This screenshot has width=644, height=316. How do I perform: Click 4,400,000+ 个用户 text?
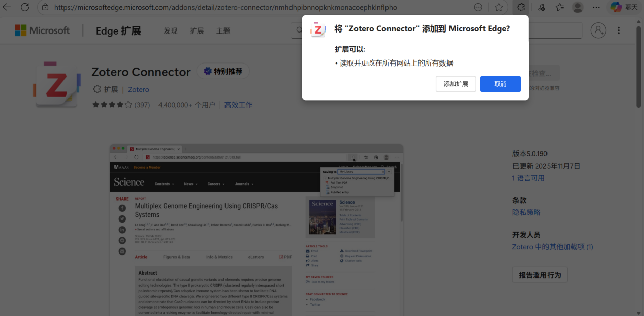pos(187,105)
